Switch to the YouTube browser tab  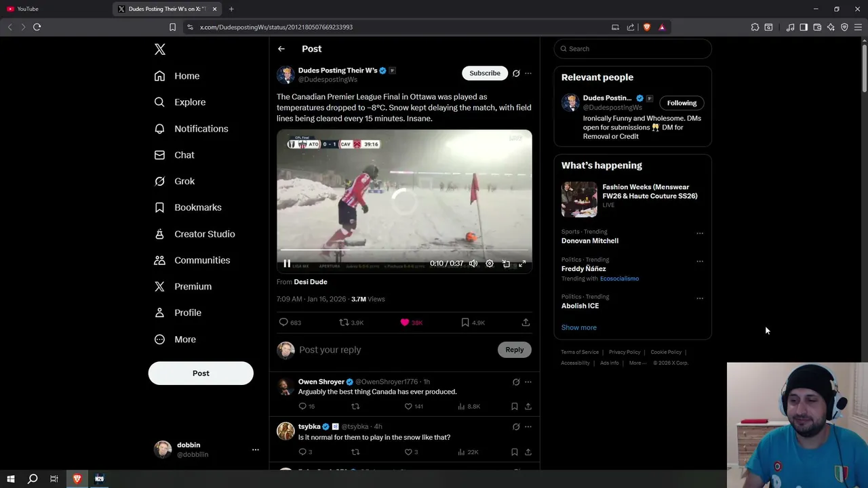[x=56, y=9]
